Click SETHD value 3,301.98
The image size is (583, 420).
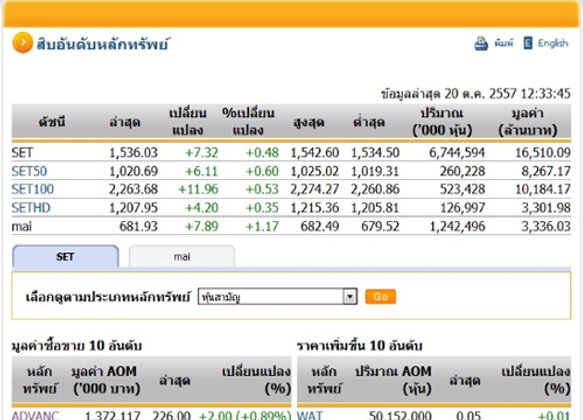546,207
